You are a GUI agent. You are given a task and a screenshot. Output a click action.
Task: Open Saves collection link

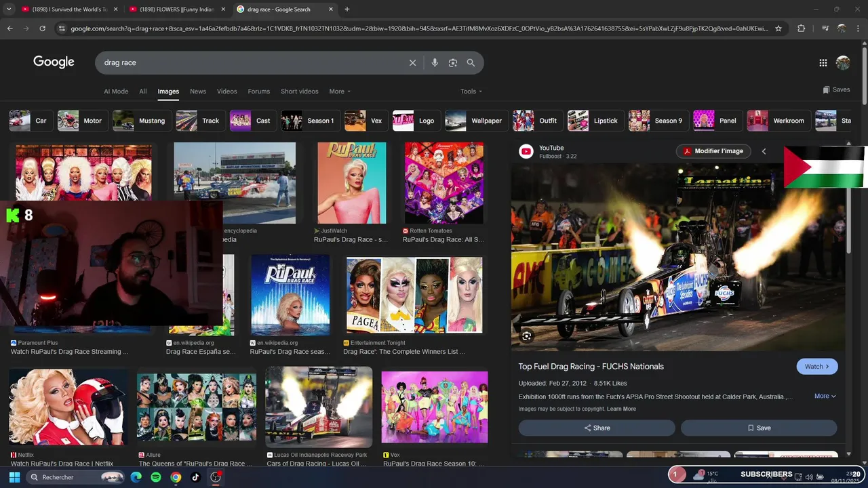click(x=836, y=89)
